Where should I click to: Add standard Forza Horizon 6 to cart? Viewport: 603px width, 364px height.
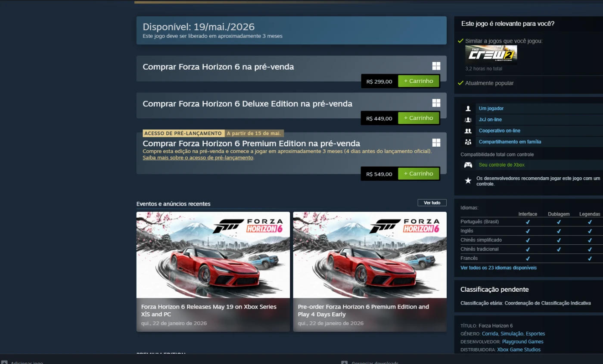pos(418,81)
